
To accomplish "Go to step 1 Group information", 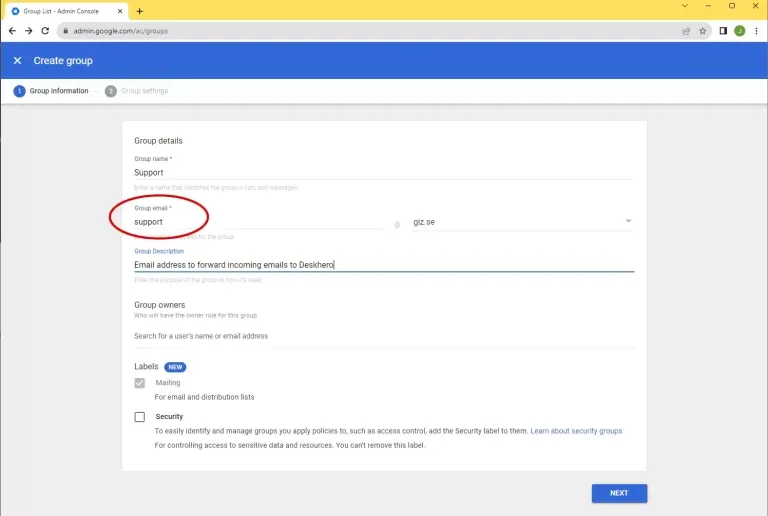I will [x=51, y=91].
